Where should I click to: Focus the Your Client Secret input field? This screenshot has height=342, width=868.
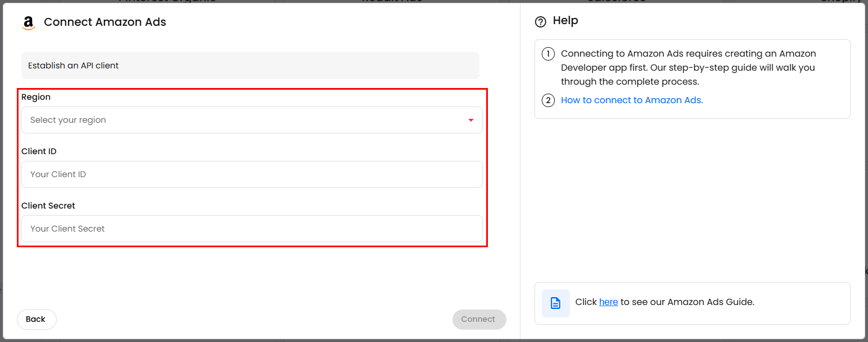tap(252, 229)
